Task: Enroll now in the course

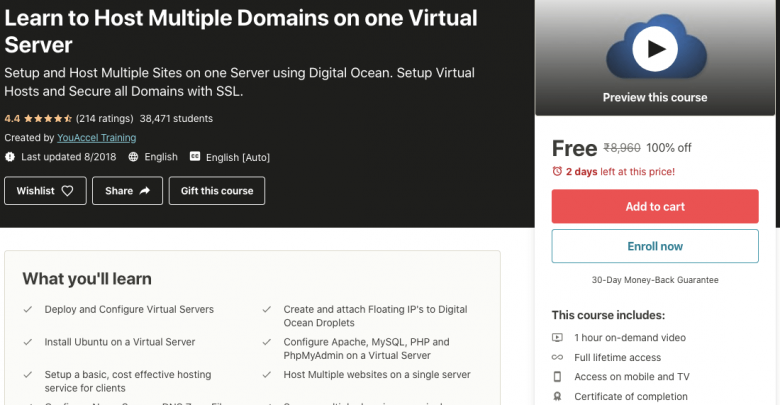Action: pos(655,246)
